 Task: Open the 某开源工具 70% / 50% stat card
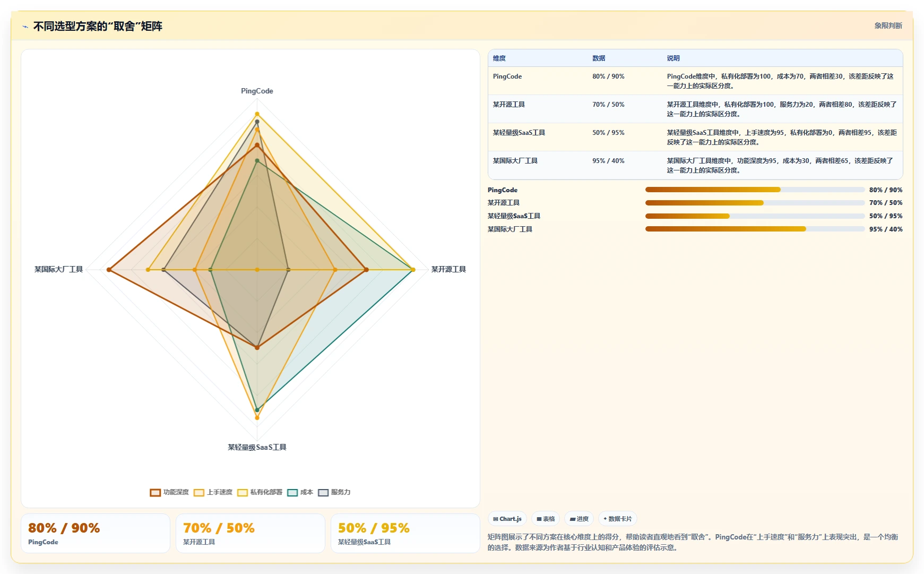251,533
